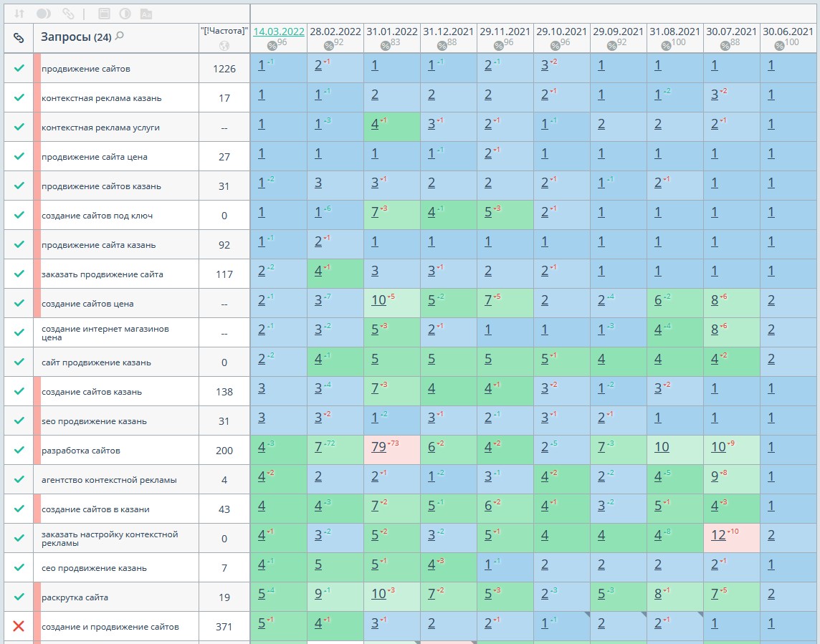Click the globe icon under Частота
Viewport: 820px width, 644px height.
pyautogui.click(x=224, y=46)
